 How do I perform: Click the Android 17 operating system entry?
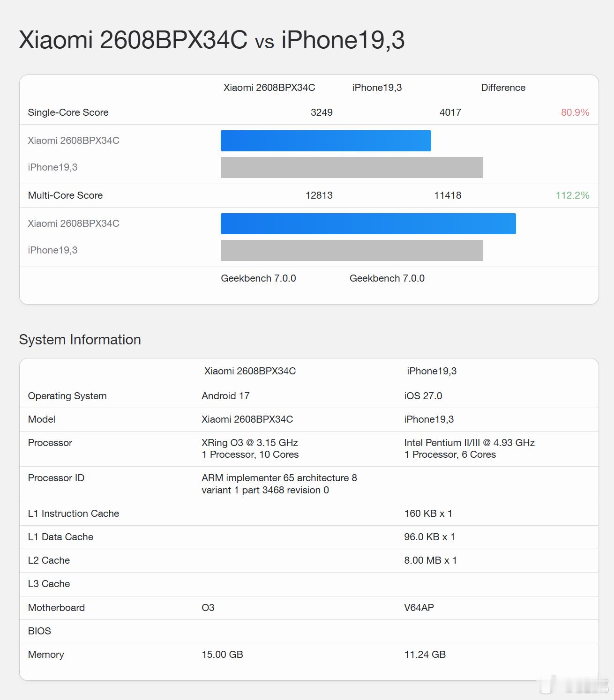(x=225, y=396)
